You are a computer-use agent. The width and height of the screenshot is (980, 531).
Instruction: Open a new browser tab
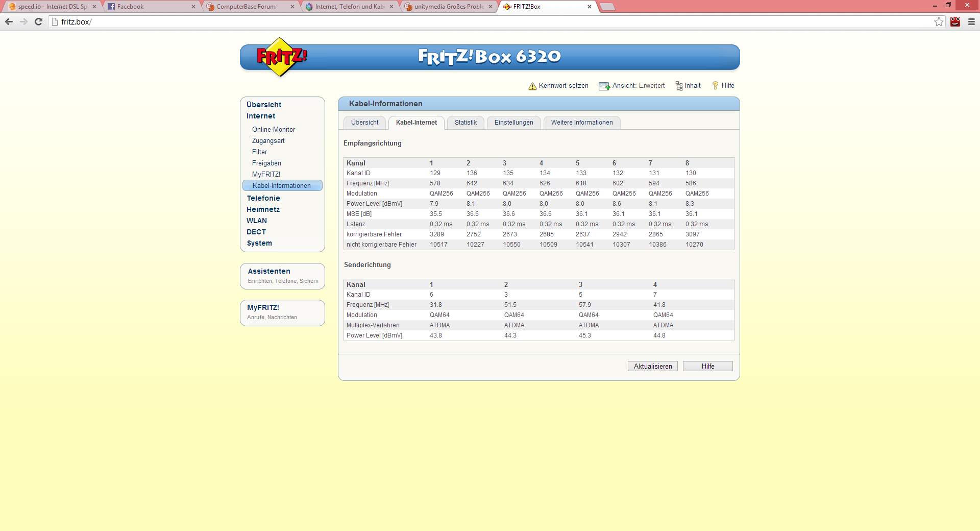pos(607,7)
